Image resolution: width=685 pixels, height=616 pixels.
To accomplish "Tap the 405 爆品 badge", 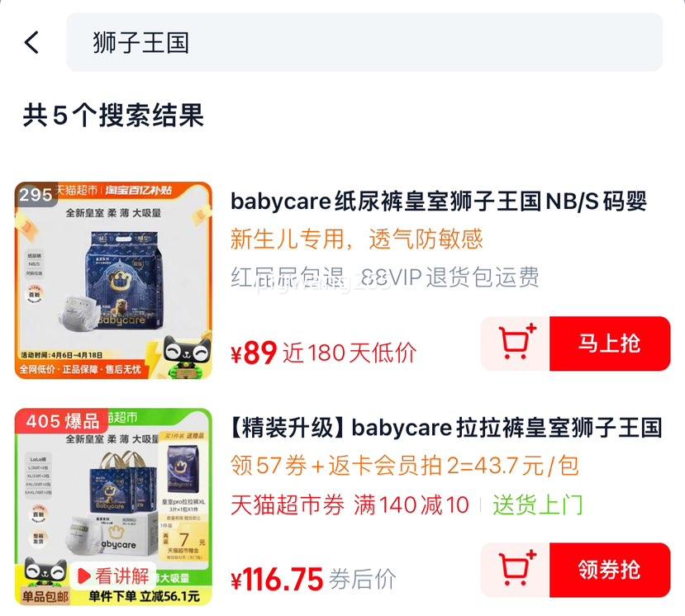I will (x=62, y=421).
